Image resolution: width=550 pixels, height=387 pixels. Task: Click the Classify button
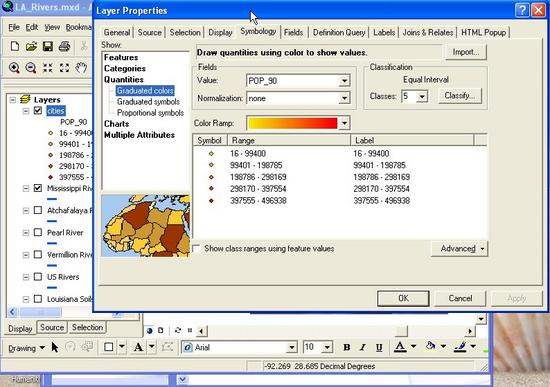460,96
